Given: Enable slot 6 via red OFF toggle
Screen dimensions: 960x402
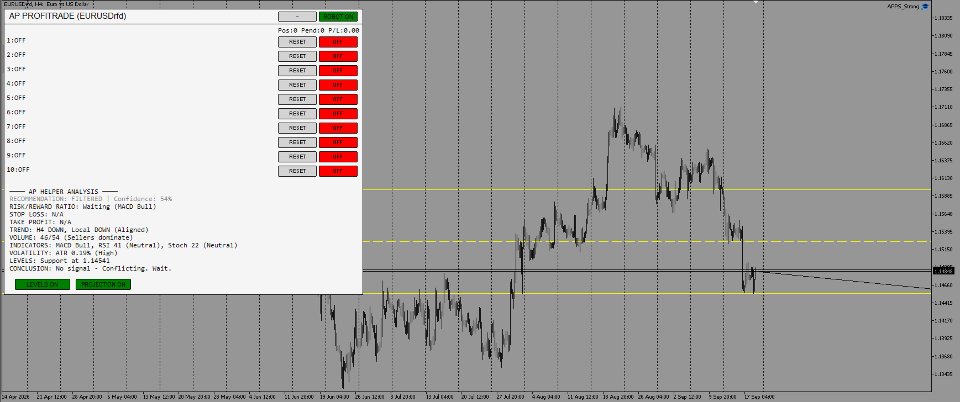Looking at the screenshot, I should 338,114.
